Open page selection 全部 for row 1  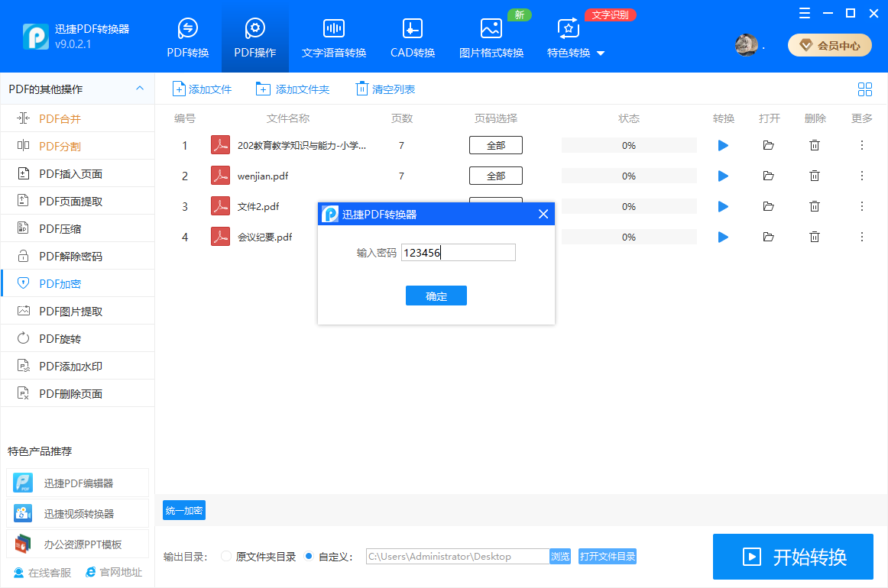(495, 145)
